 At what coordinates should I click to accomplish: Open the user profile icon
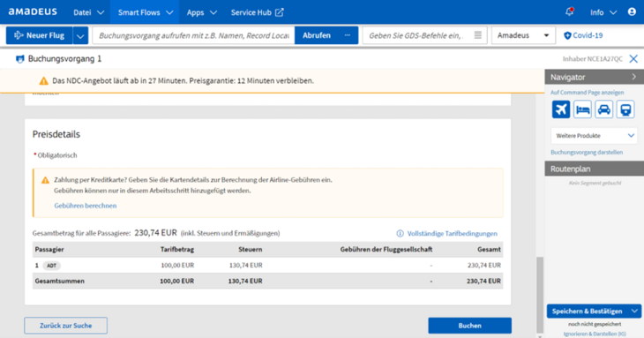pos(632,11)
